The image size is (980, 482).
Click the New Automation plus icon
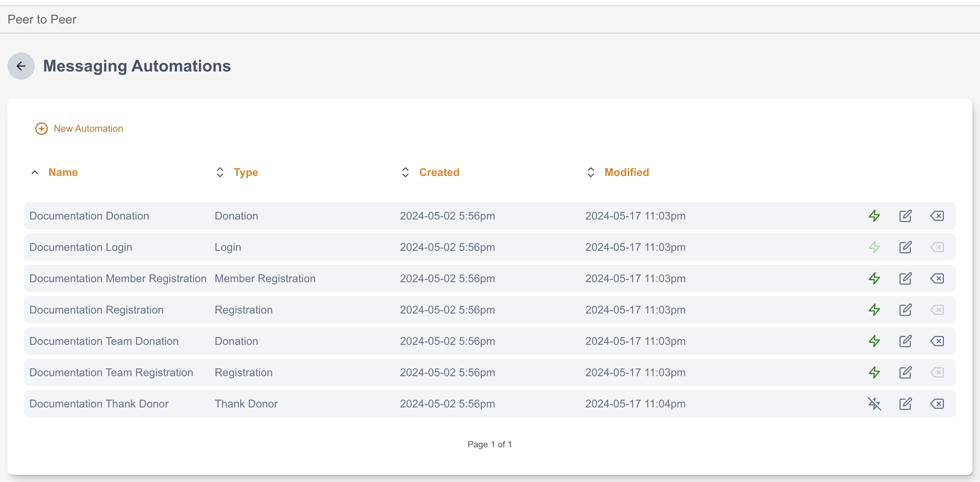[x=42, y=128]
